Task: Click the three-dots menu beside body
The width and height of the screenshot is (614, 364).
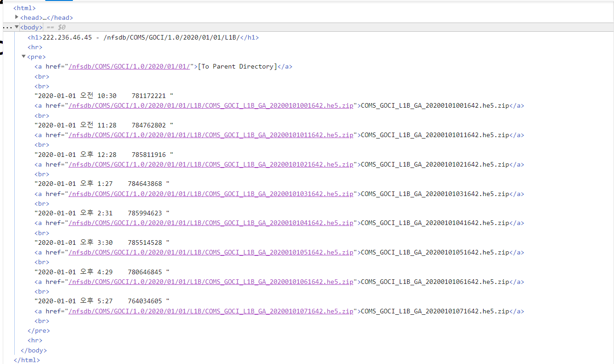Action: point(7,28)
